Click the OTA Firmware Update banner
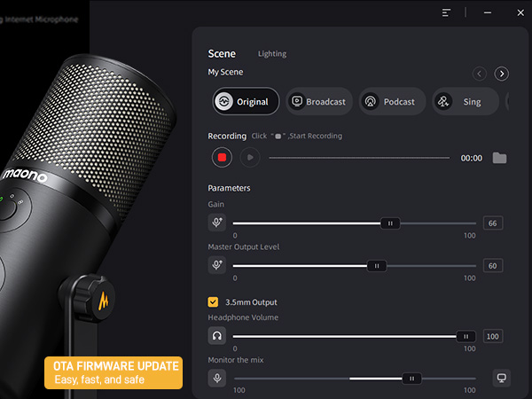 tap(113, 372)
